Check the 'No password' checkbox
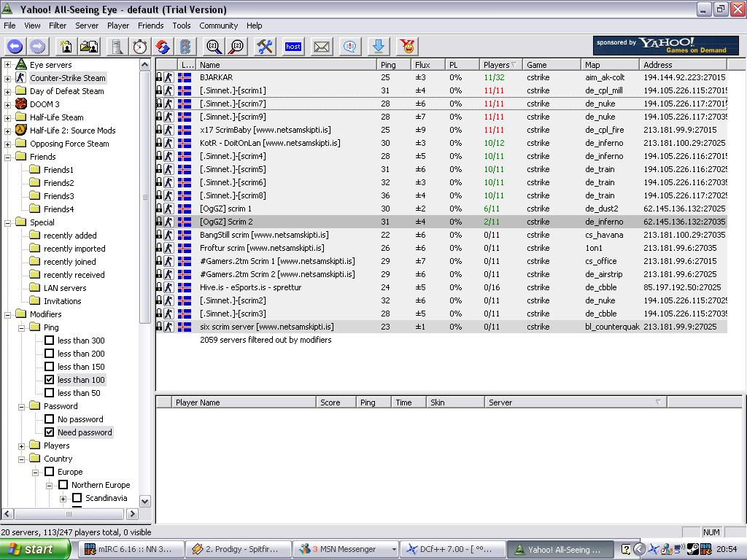 (49, 419)
